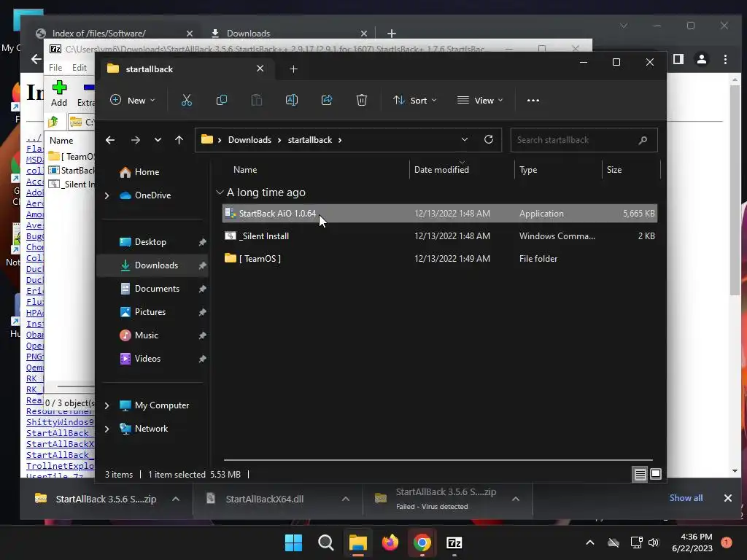
Task: Open recent locations dropdown chevron
Action: coord(158,140)
